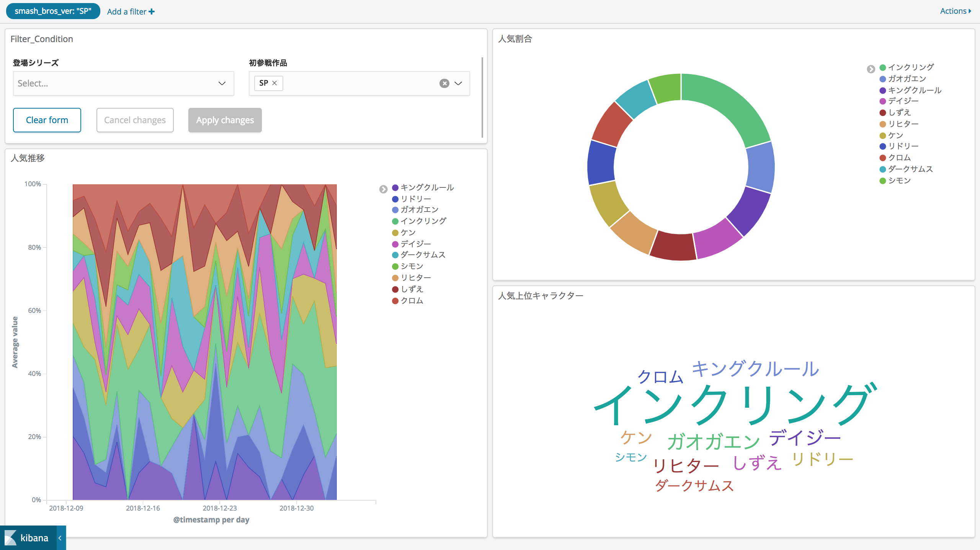Screen dimensions: 980x550
Task: Remove the SP tag from 初参戦作品 field
Action: [x=274, y=83]
